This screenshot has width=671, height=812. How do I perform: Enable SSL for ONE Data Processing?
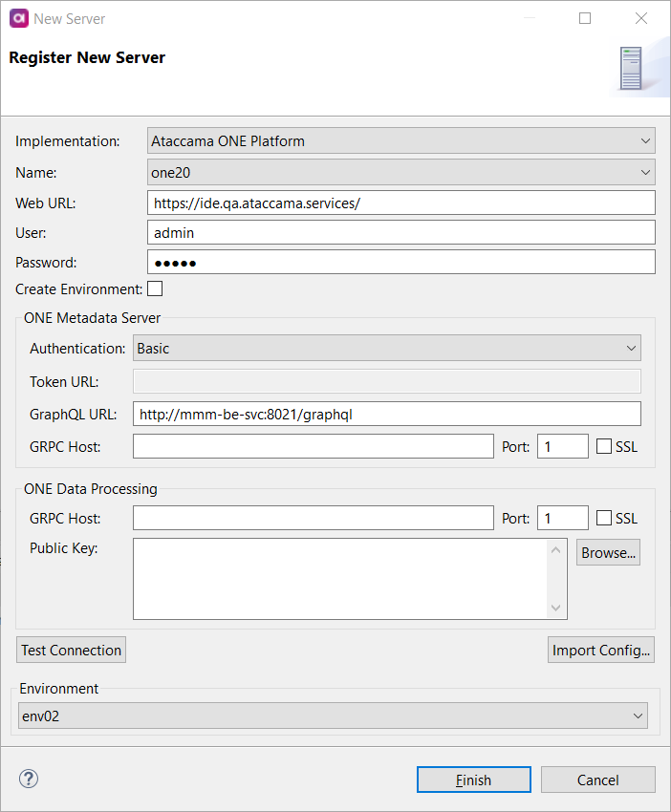[602, 518]
